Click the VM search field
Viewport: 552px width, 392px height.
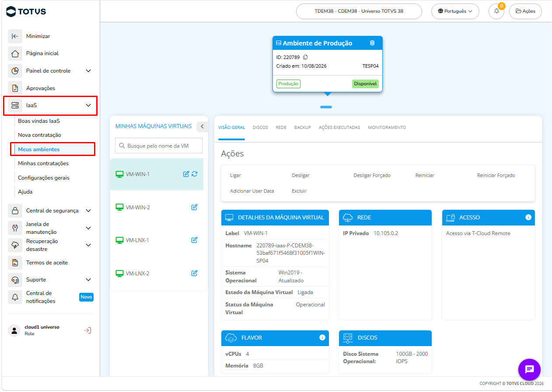[x=159, y=146]
